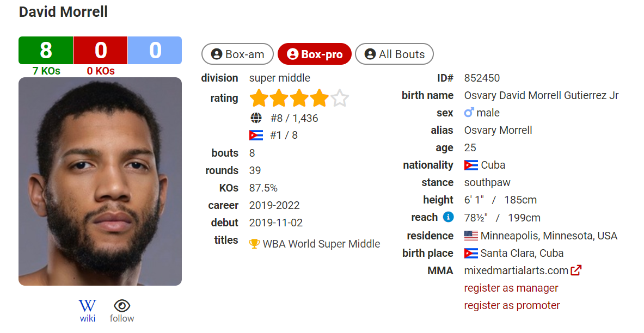Click the USA flag beside Minneapolis residence
Screen dimensions: 644x333
pyautogui.click(x=471, y=236)
